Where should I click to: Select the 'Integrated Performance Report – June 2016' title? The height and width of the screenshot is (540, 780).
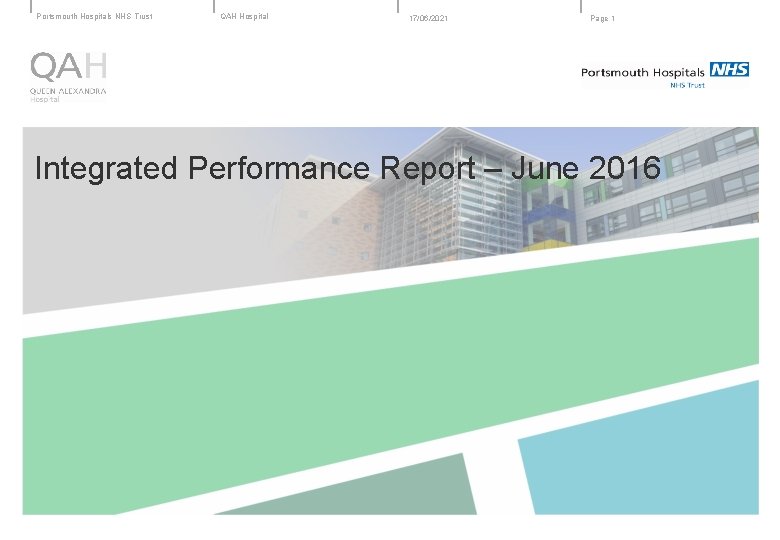(348, 168)
